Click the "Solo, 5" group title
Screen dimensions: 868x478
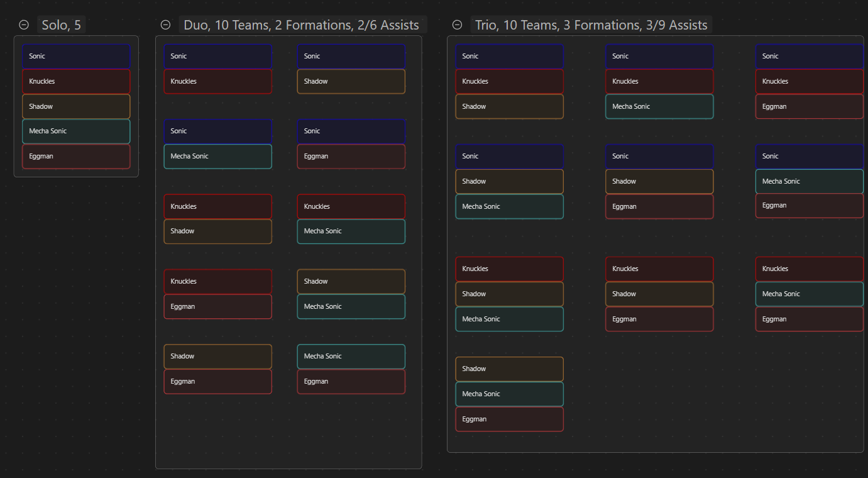click(62, 25)
